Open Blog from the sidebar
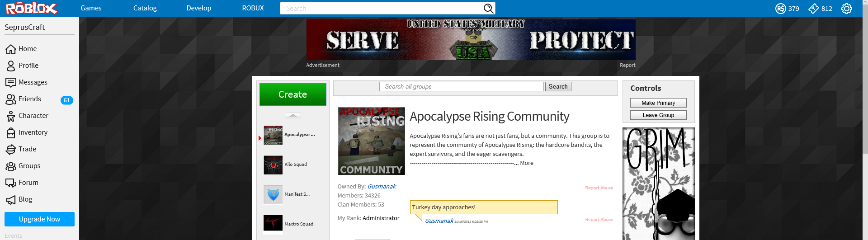Screen dimensions: 868x240 (x=25, y=199)
